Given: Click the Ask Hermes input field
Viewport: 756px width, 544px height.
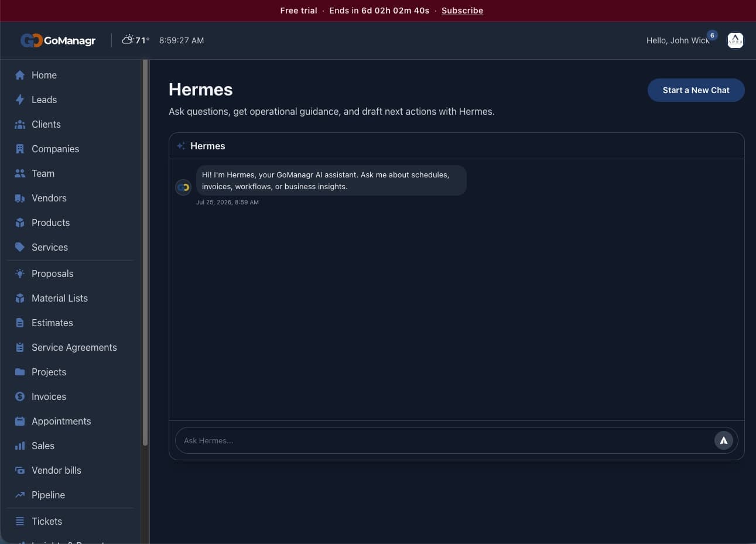Looking at the screenshot, I should (445, 440).
